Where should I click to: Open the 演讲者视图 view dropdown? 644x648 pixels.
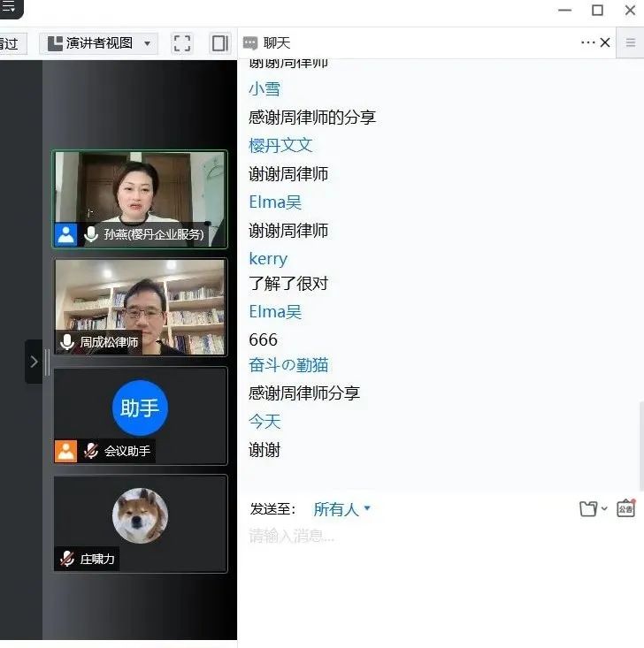click(x=98, y=43)
